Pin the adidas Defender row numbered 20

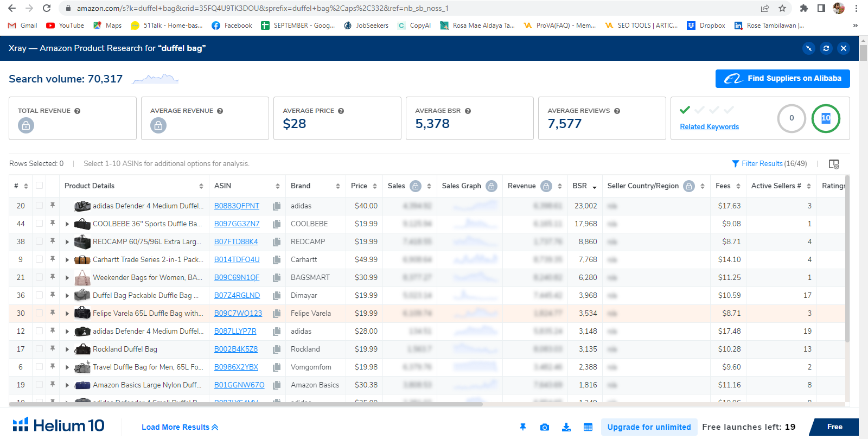[53, 206]
